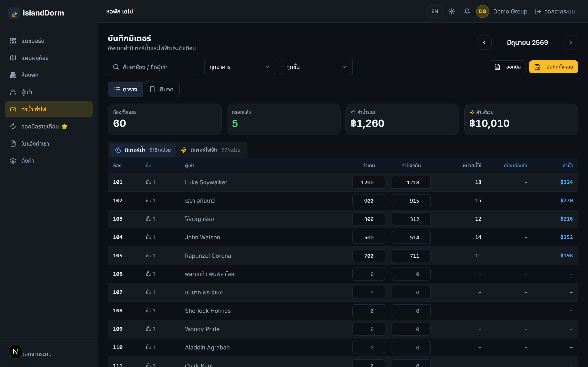
Task: Toggle the light/dark theme sun icon
Action: [x=451, y=11]
